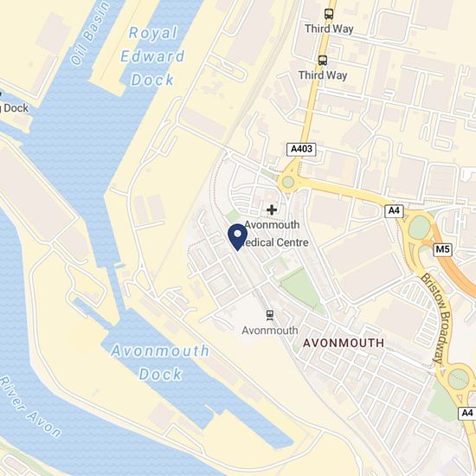
Task: Click the green roundabout centre on the A403
Action: coord(288,182)
